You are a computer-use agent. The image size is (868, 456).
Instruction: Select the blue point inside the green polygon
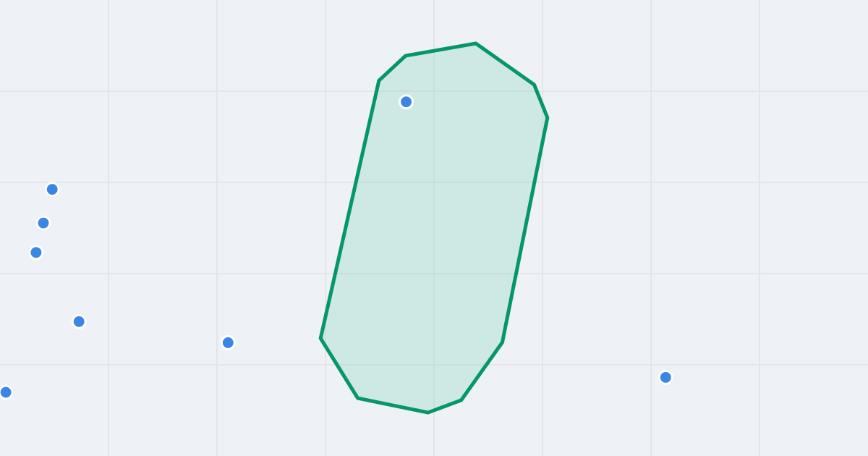click(407, 102)
